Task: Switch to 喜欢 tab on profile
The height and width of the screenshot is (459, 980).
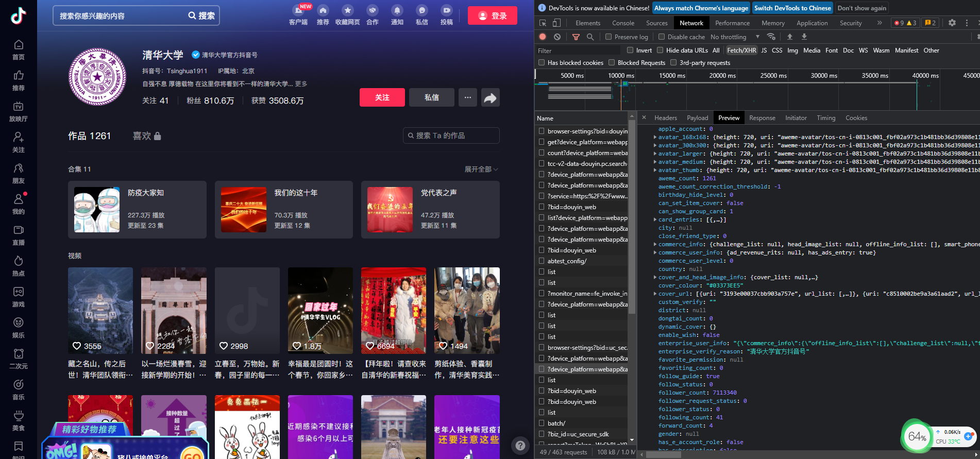Action: click(147, 135)
